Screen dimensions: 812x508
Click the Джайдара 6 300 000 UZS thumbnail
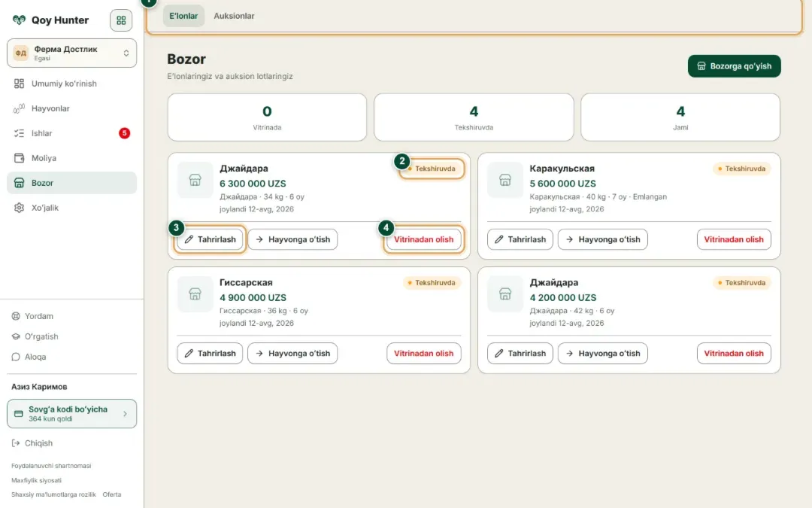[x=195, y=180]
